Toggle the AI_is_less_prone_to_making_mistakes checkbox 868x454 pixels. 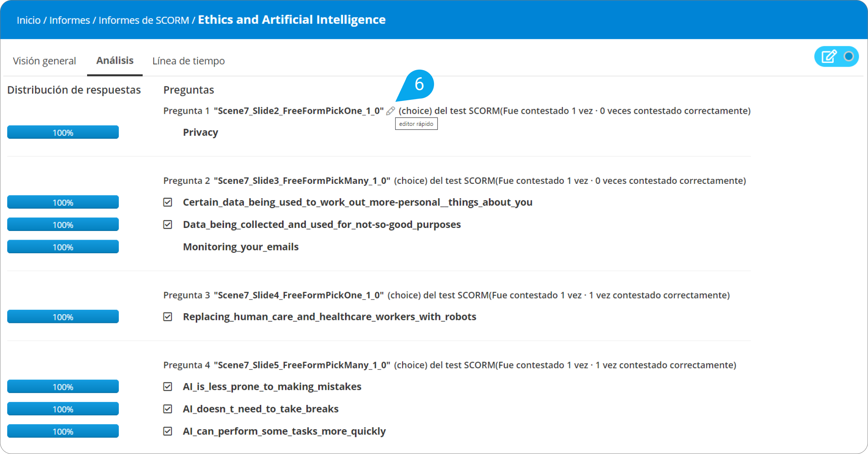pyautogui.click(x=168, y=387)
